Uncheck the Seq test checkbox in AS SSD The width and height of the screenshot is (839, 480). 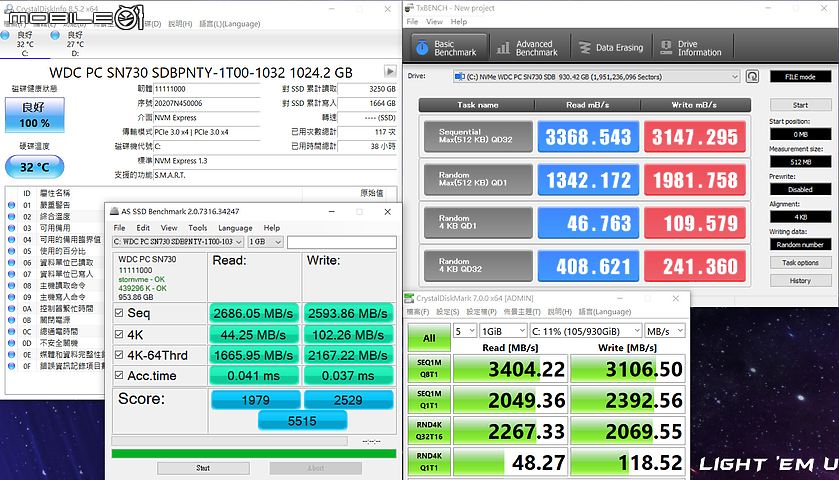tap(119, 313)
